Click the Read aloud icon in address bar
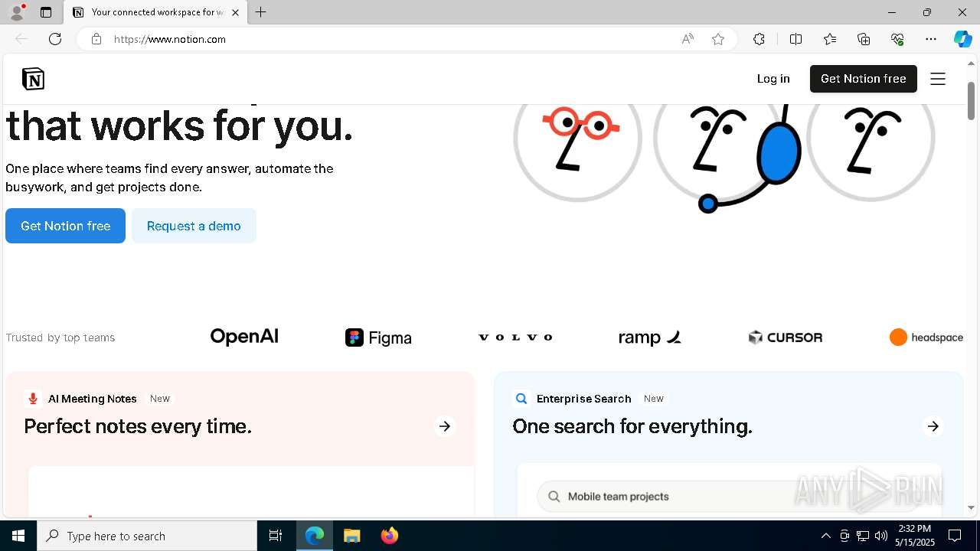Image resolution: width=980 pixels, height=551 pixels. 688,39
